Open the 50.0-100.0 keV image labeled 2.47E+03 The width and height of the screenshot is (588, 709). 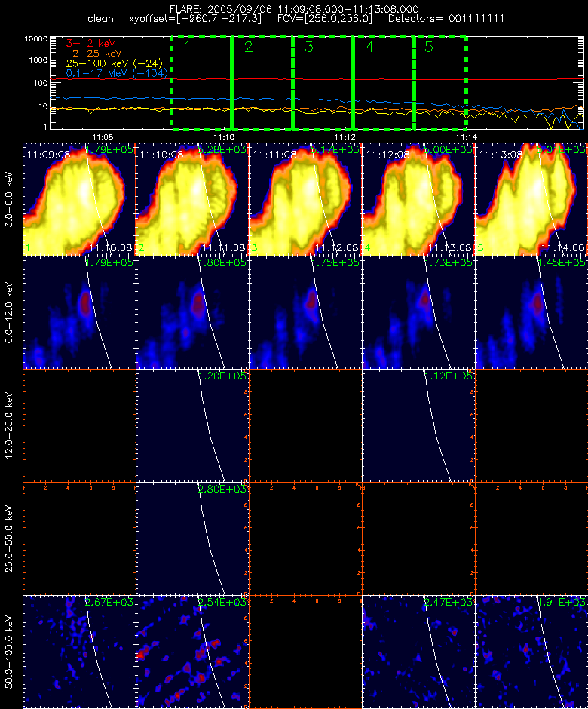coord(418,652)
